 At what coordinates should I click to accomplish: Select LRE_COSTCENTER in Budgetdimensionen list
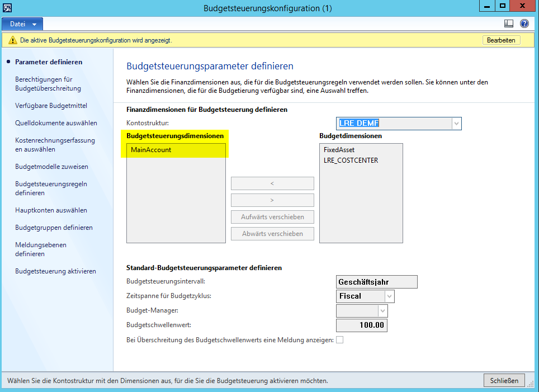tap(351, 160)
